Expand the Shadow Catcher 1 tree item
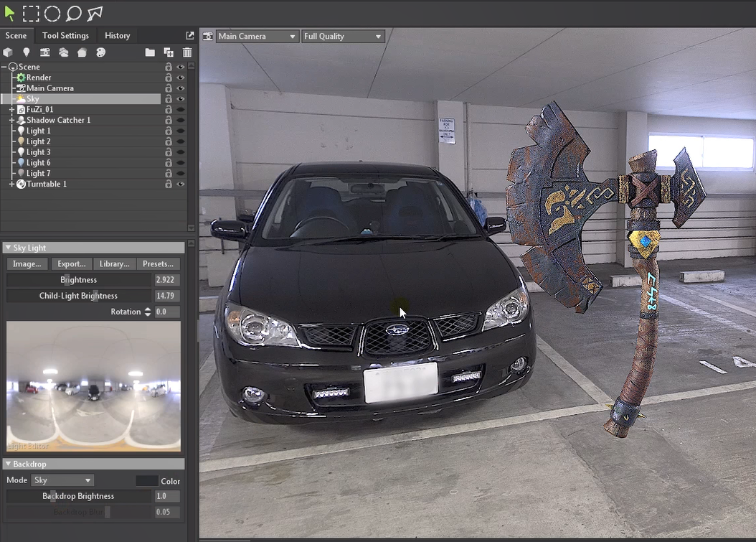756x542 pixels. tap(11, 121)
